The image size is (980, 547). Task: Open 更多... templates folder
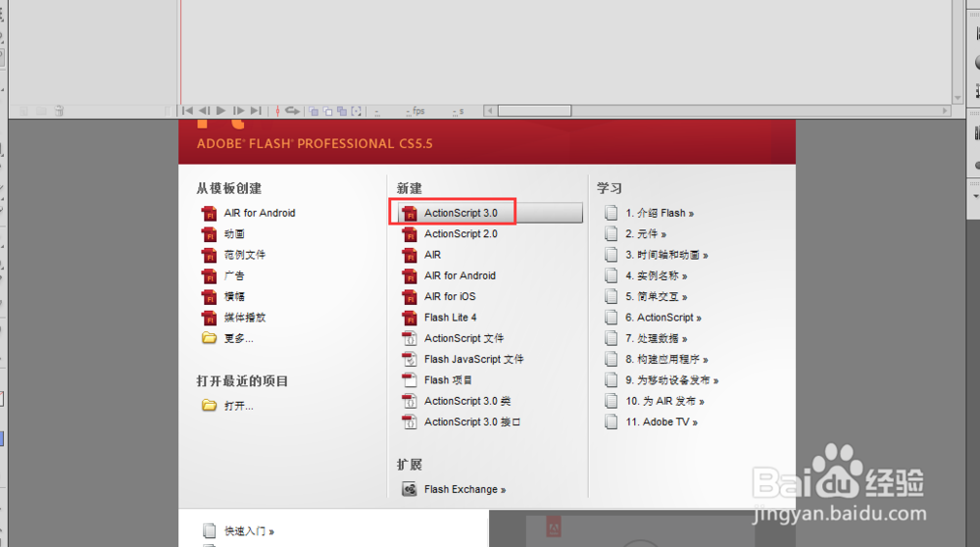(x=239, y=338)
